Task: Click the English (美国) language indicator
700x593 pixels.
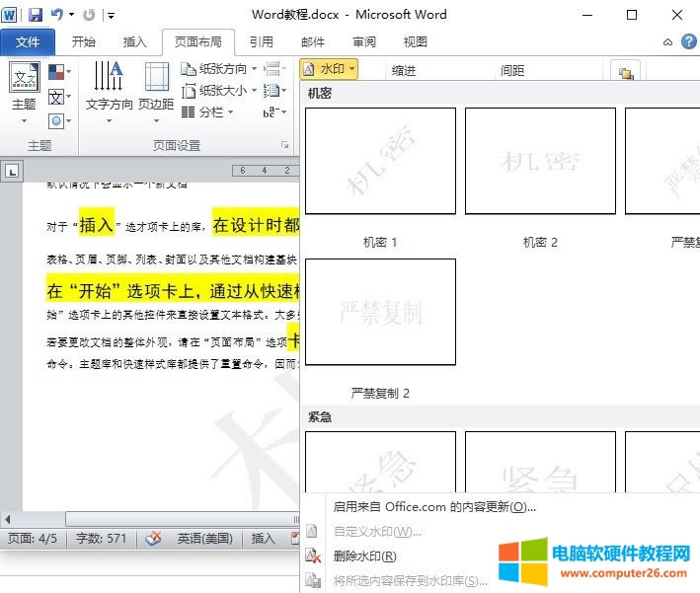Action: [204, 539]
